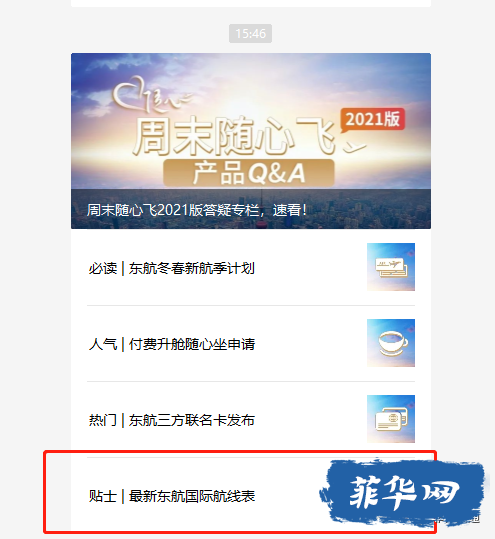Click caption 周末随心飞2021版答疑专栏,速看!
Viewport: 495px width, 539px height.
(x=196, y=210)
